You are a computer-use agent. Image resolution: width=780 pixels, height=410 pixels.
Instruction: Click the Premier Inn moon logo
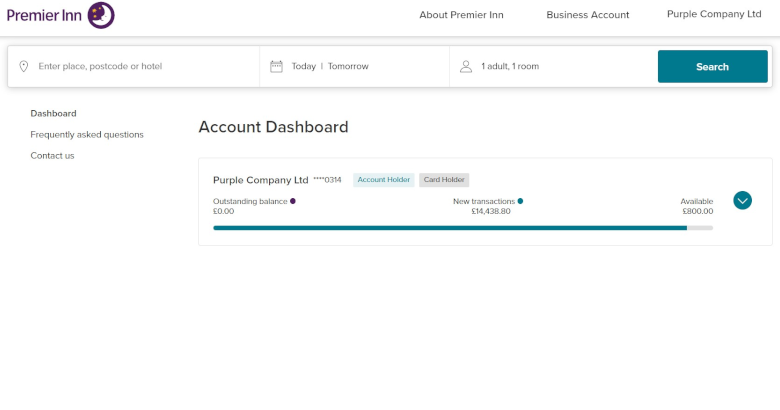pos(100,15)
